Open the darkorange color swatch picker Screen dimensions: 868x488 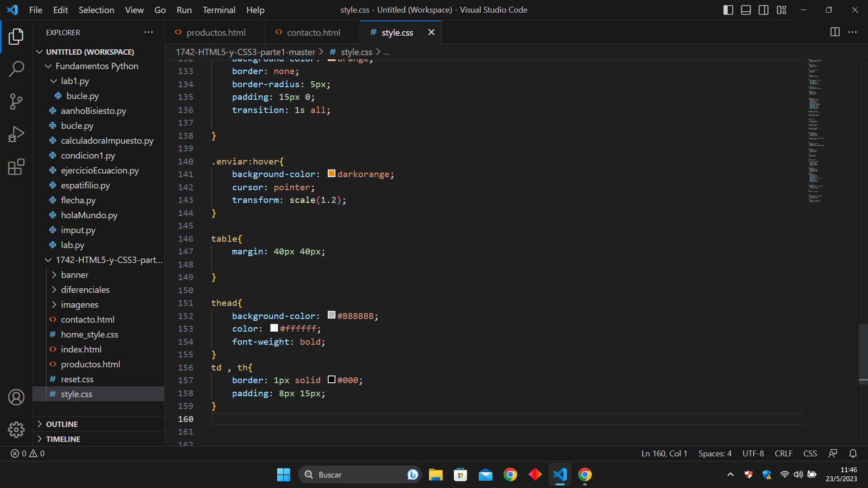point(331,174)
